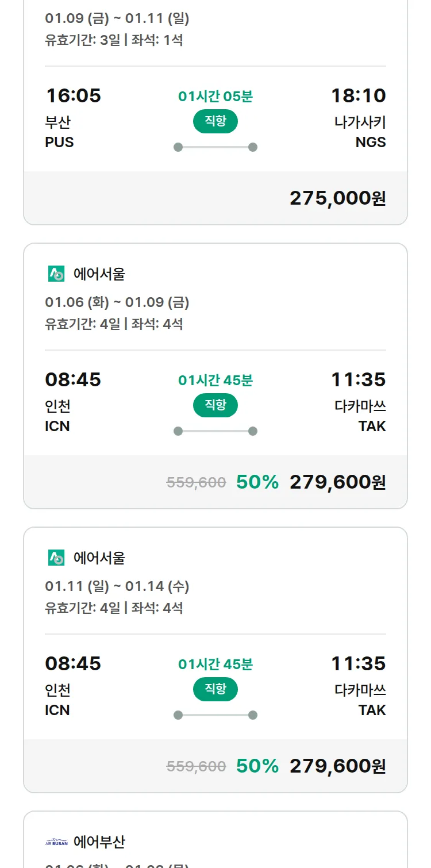Image resolution: width=431 pixels, height=868 pixels.
Task: Click Air Seoul logo on 01.11 flight
Action: [56, 558]
